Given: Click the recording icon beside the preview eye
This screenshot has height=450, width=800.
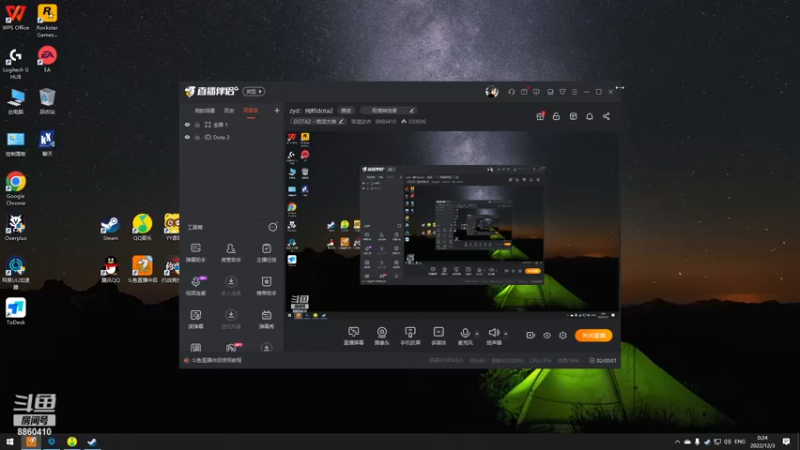Looking at the screenshot, I should (531, 335).
